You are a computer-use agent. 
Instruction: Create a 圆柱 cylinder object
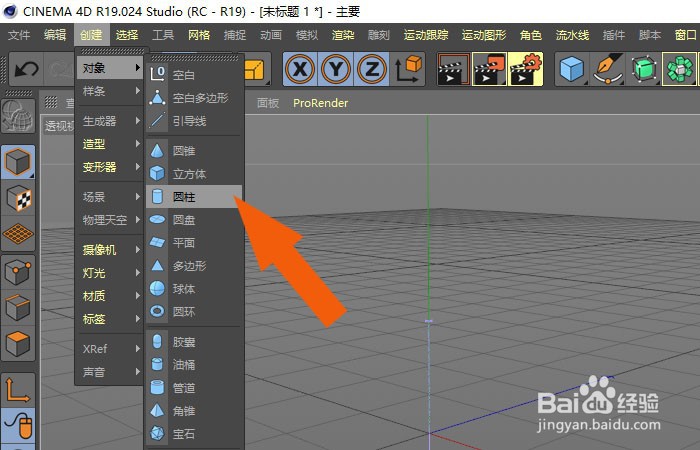click(x=194, y=197)
